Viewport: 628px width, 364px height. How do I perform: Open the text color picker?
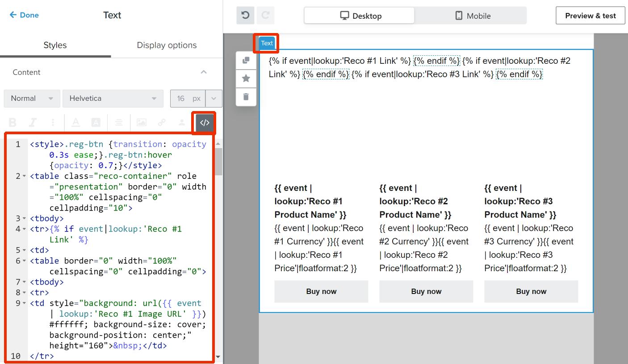(x=76, y=123)
